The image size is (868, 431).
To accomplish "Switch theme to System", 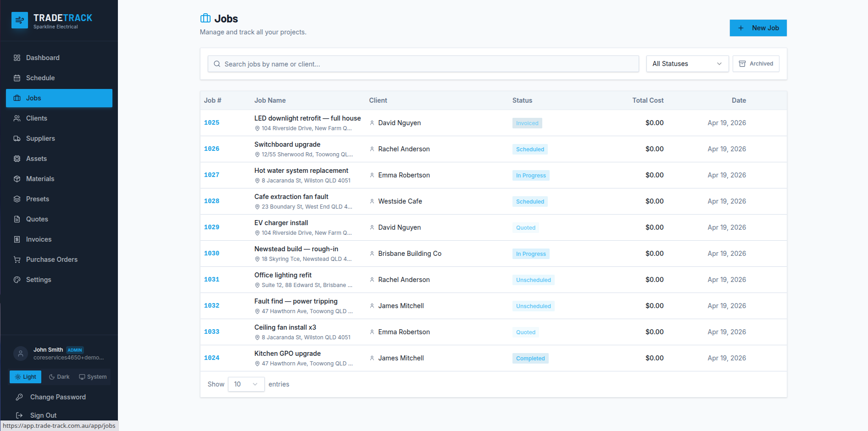I will [x=93, y=377].
